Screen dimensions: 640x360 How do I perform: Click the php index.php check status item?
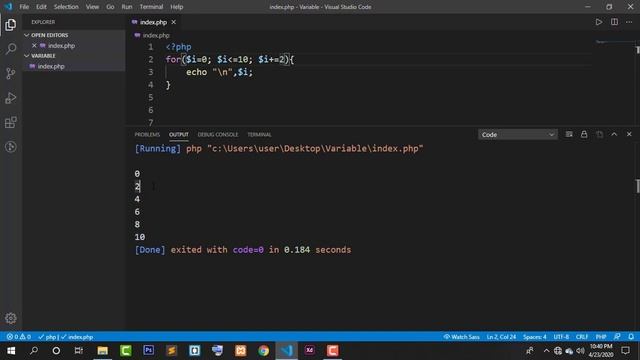(x=66, y=337)
